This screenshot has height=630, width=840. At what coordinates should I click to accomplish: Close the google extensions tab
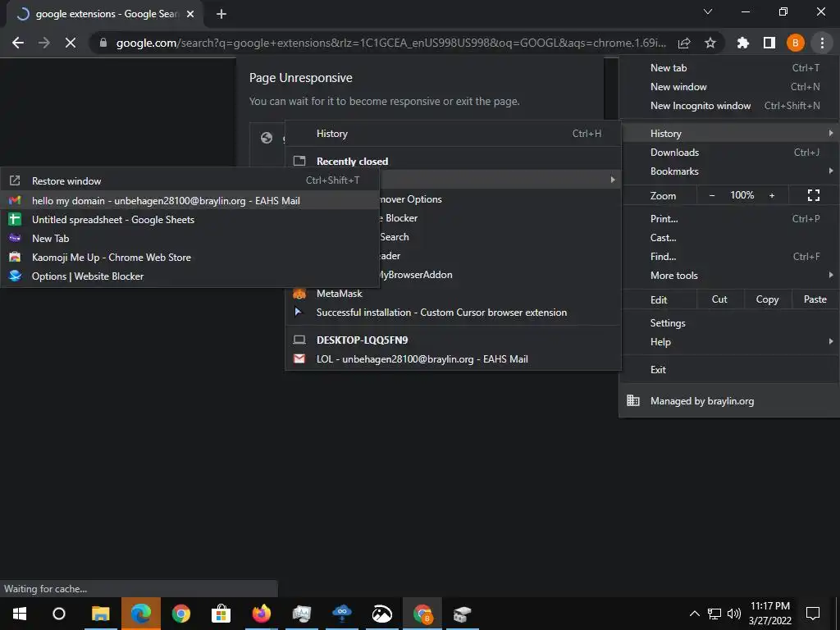(190, 14)
